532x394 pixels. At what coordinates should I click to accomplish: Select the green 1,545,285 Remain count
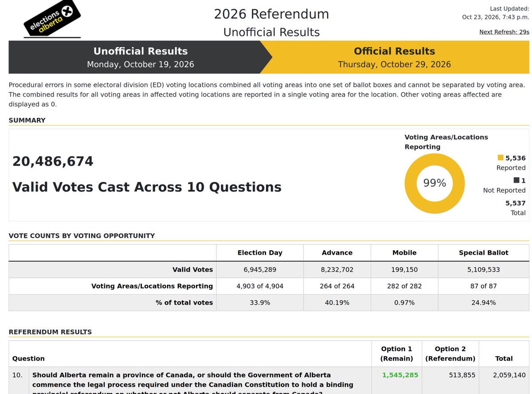(x=400, y=375)
